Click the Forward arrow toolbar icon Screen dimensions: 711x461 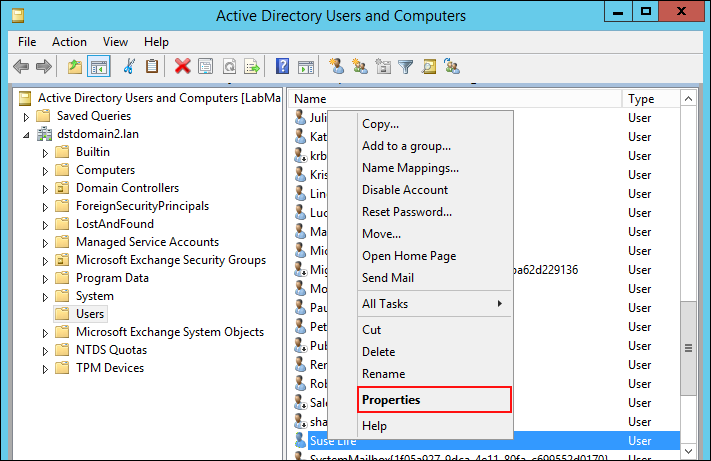(44, 67)
